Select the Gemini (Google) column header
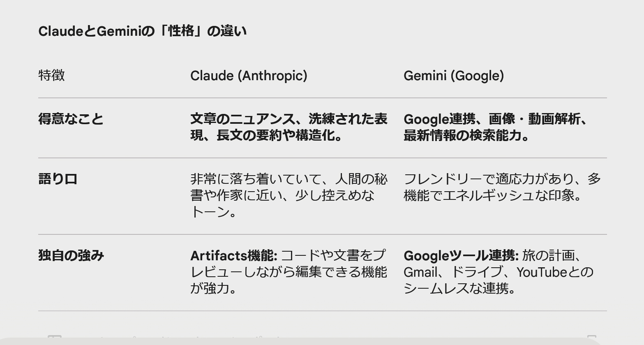644x345 pixels. point(453,76)
